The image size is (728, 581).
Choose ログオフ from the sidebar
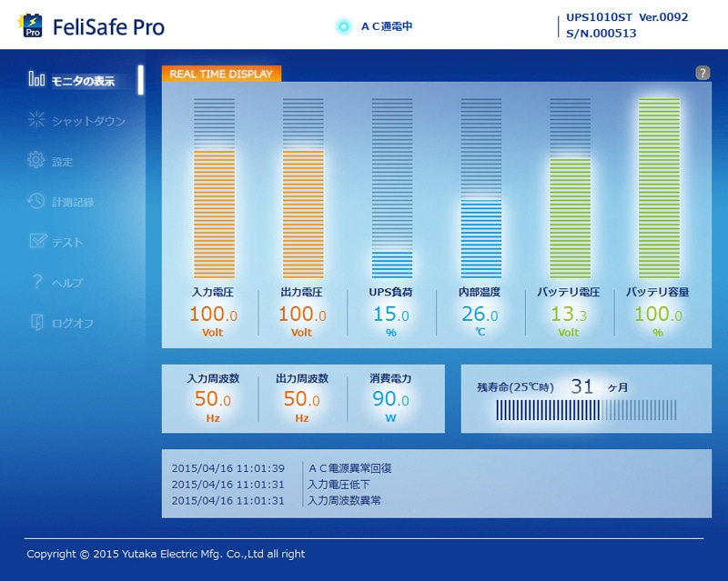click(73, 323)
